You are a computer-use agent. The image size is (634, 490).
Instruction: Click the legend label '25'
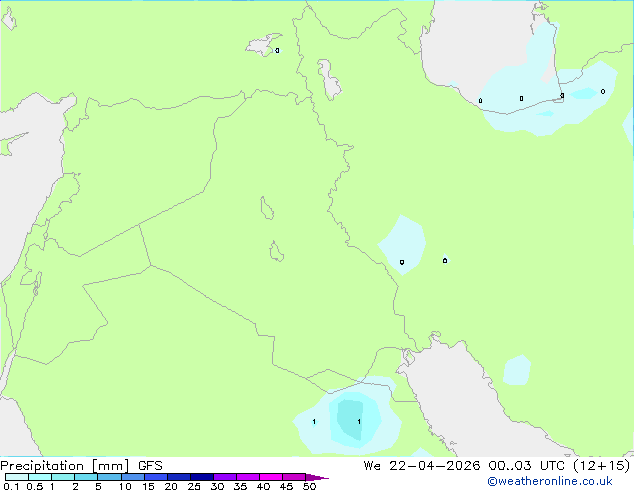tap(194, 486)
